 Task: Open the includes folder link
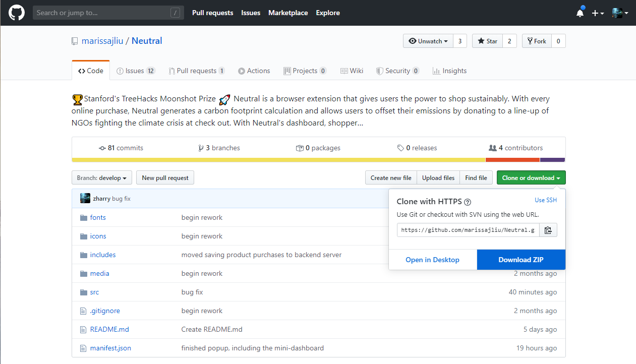[x=103, y=255]
